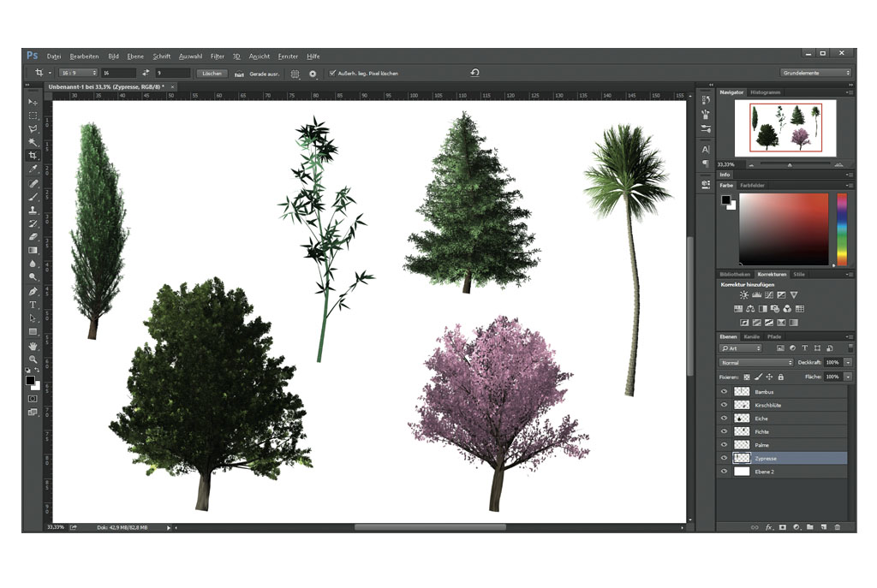Expand the Grundelemente workspace dropdown
877x588 pixels.
pos(815,74)
